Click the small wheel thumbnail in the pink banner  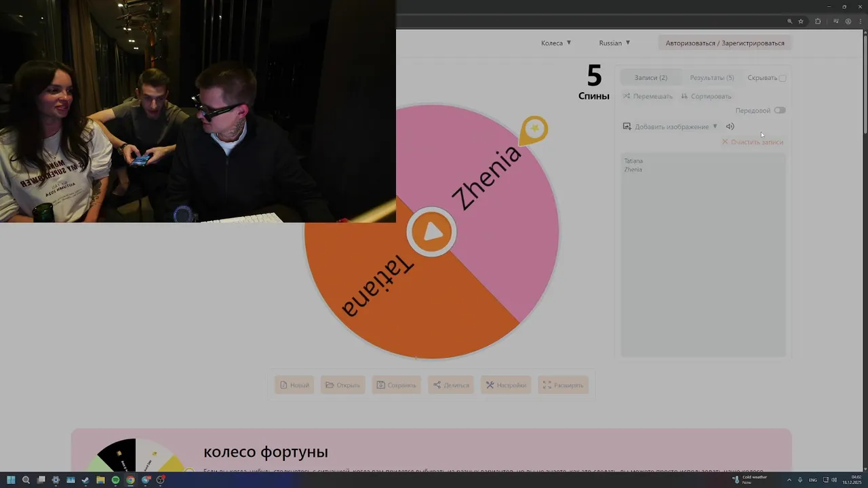[136, 455]
